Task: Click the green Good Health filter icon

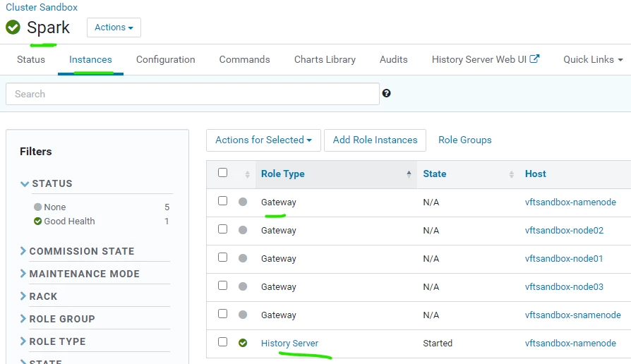Action: click(38, 222)
